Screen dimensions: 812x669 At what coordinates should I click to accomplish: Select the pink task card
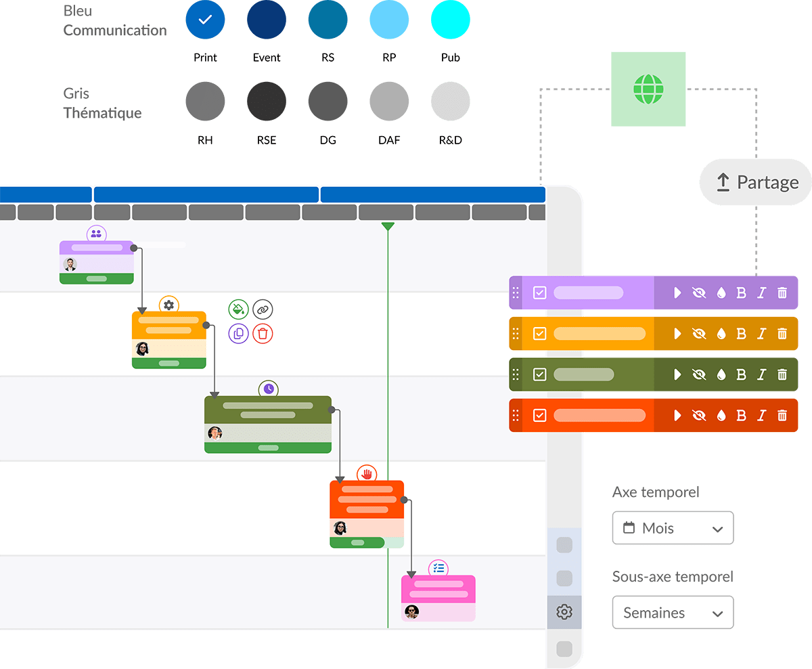[438, 598]
